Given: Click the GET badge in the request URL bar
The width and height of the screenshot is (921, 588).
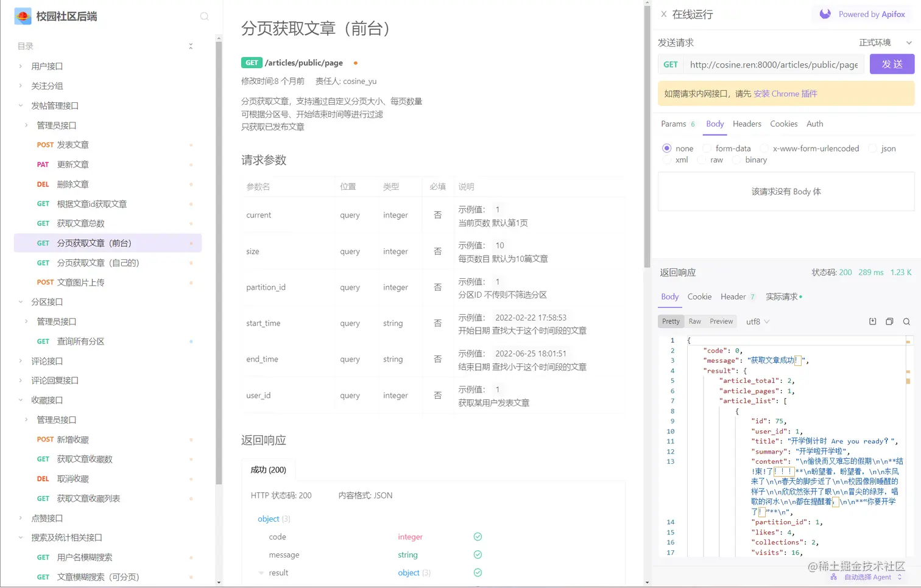Looking at the screenshot, I should 671,65.
